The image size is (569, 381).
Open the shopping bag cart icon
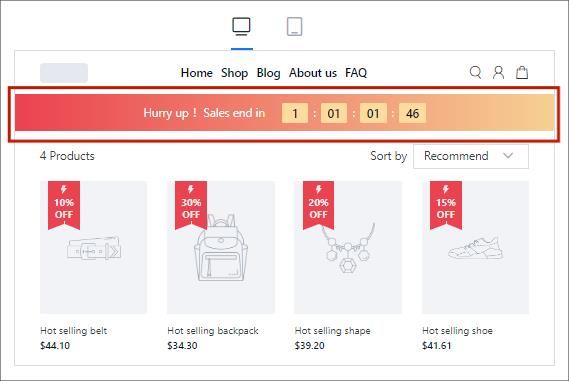[x=522, y=73]
